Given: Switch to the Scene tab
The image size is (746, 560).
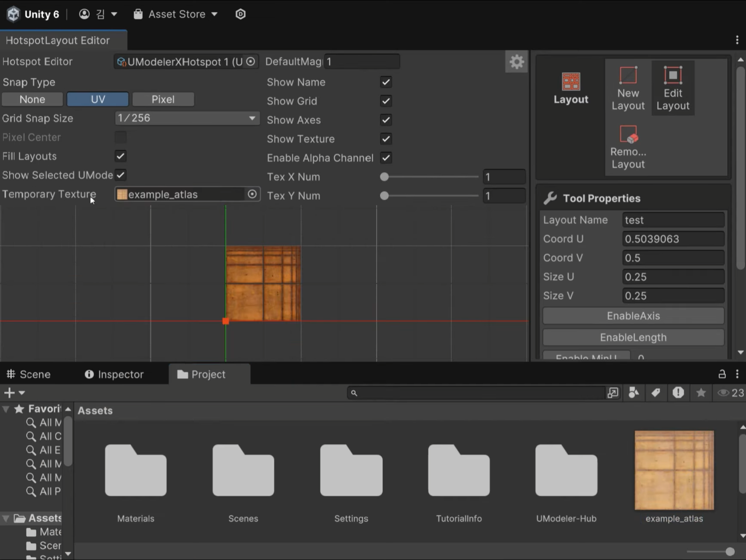Looking at the screenshot, I should [29, 374].
